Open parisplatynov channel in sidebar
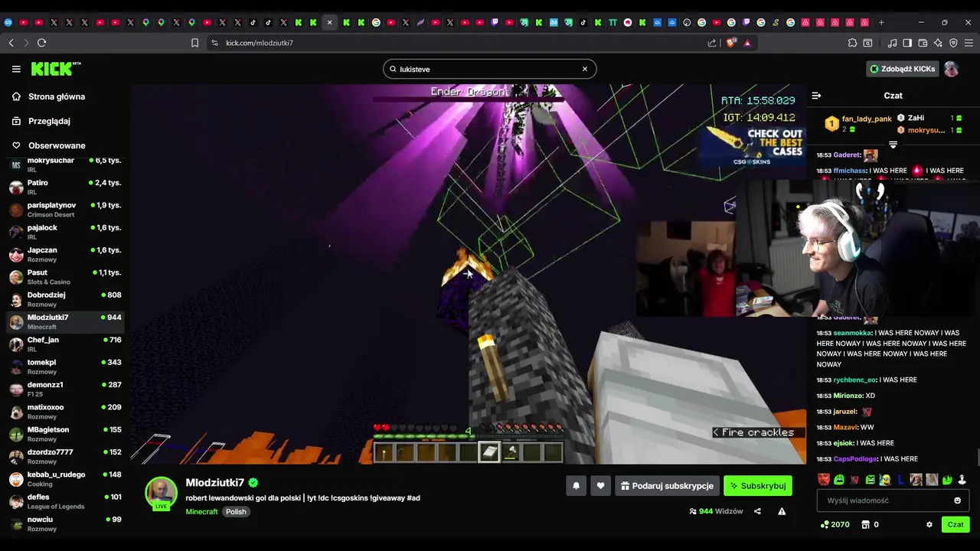Viewport: 980px width, 551px height. (65, 210)
